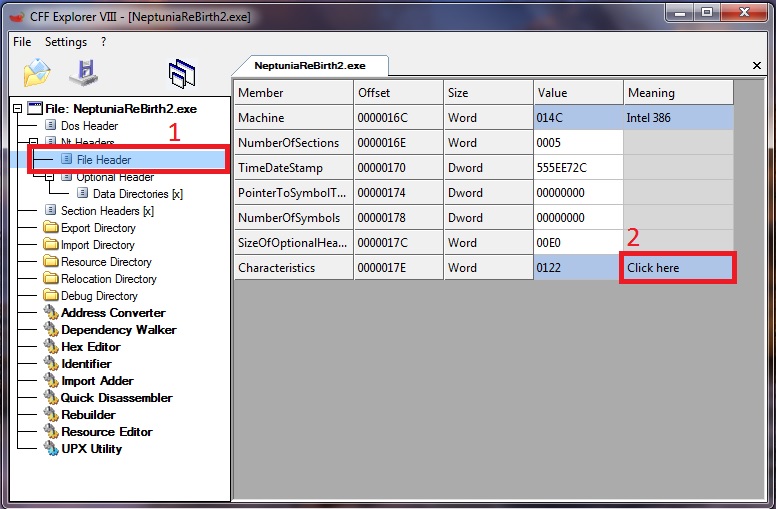Click the Resource Editor gear icon
This screenshot has width=776, height=509.
50,431
